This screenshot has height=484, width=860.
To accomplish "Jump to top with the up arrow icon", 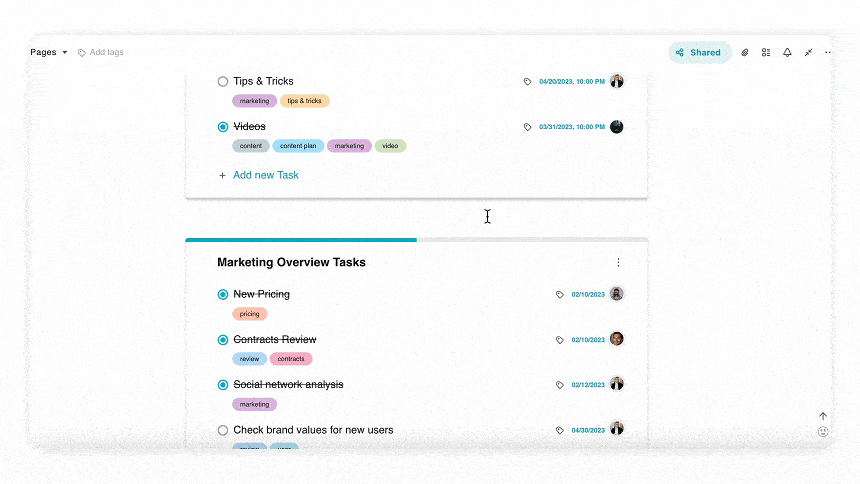I will coord(823,417).
